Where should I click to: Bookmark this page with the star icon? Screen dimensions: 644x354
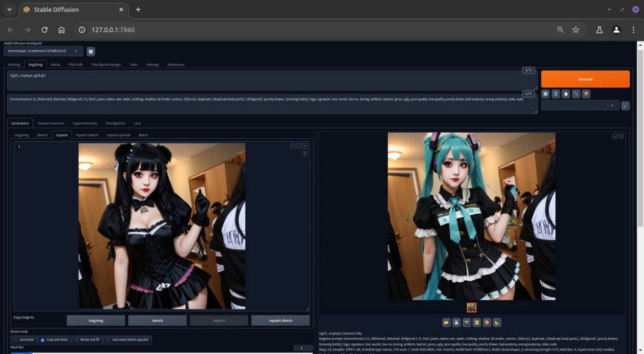tap(576, 29)
